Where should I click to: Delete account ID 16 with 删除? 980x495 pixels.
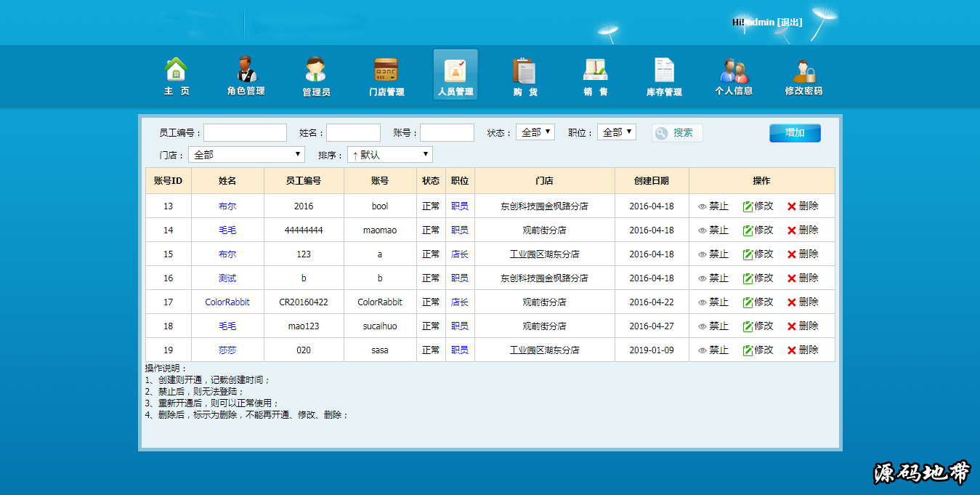pos(803,278)
